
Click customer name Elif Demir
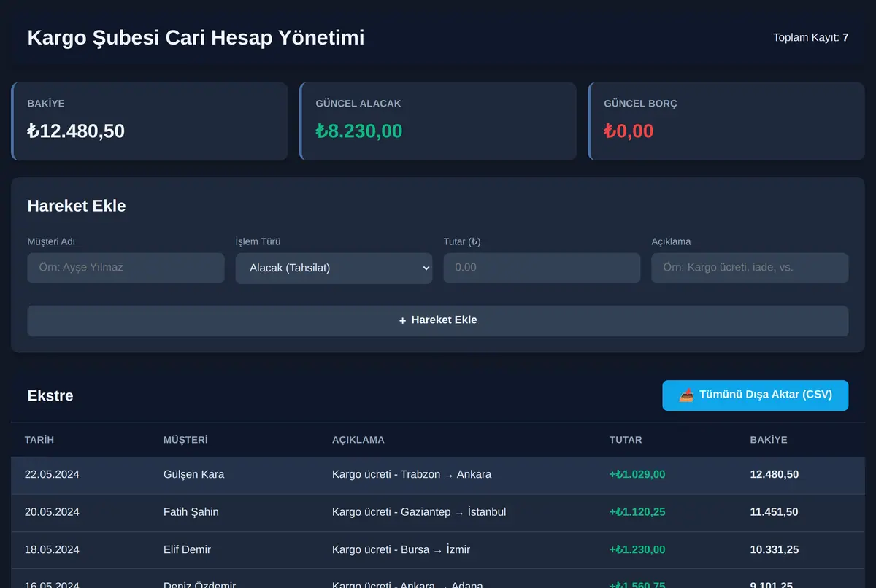coord(187,549)
